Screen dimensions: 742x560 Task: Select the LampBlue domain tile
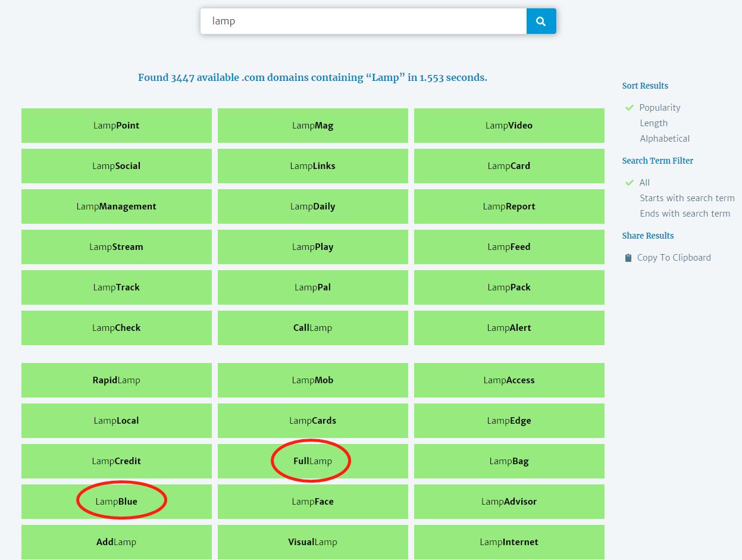117,502
